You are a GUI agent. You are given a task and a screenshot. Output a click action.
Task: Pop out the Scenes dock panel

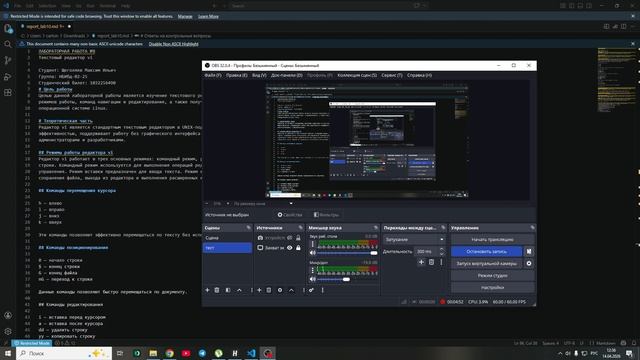coord(248,228)
